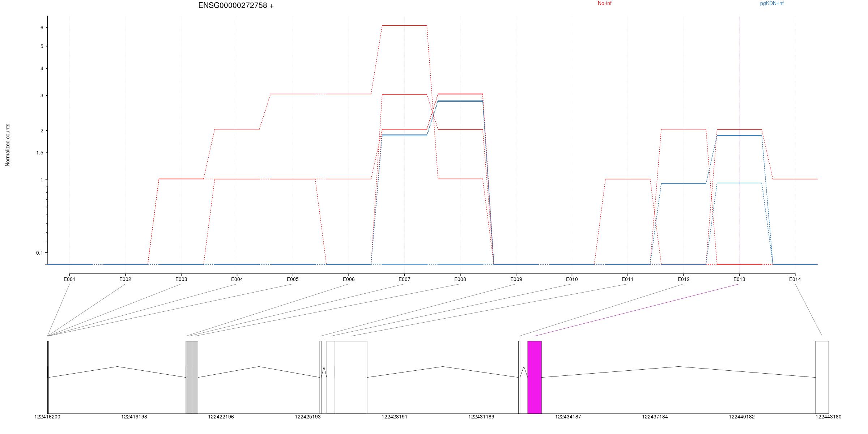Click genomic coordinate 122422196

[221, 417]
